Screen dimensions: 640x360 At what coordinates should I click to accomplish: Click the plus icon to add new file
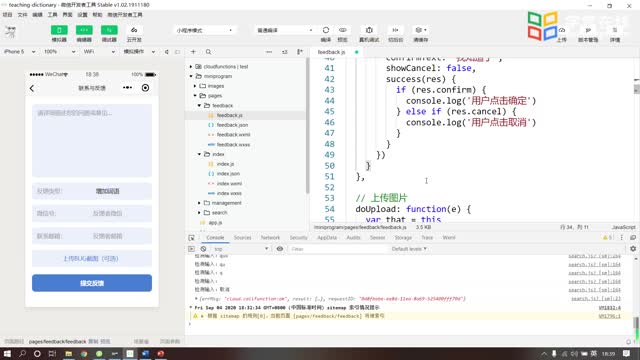click(x=193, y=52)
